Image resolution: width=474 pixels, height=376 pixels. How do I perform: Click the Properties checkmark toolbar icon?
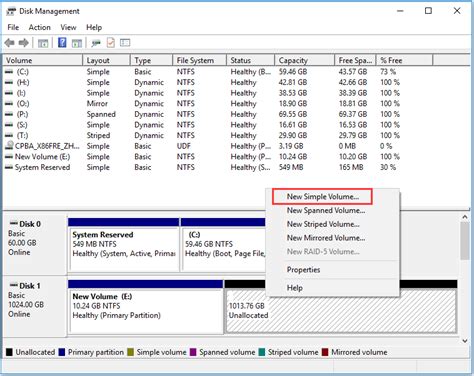tap(111, 43)
